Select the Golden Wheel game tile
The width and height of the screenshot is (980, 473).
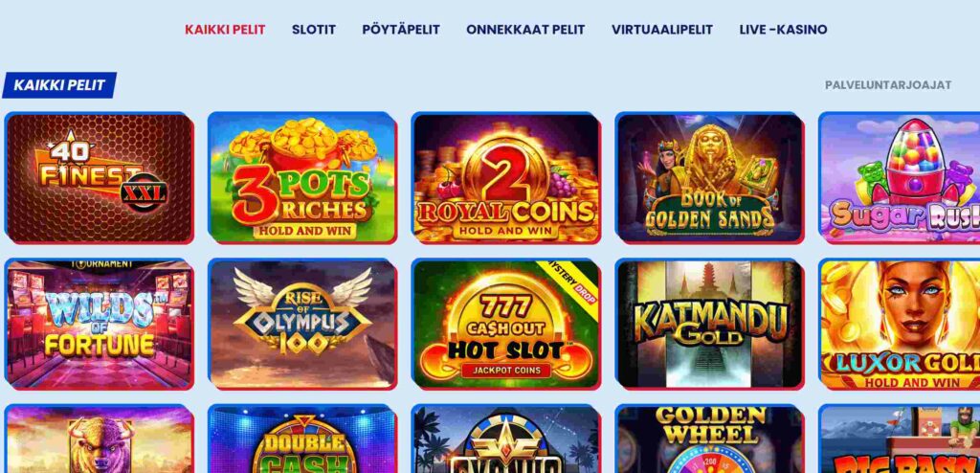click(710, 439)
